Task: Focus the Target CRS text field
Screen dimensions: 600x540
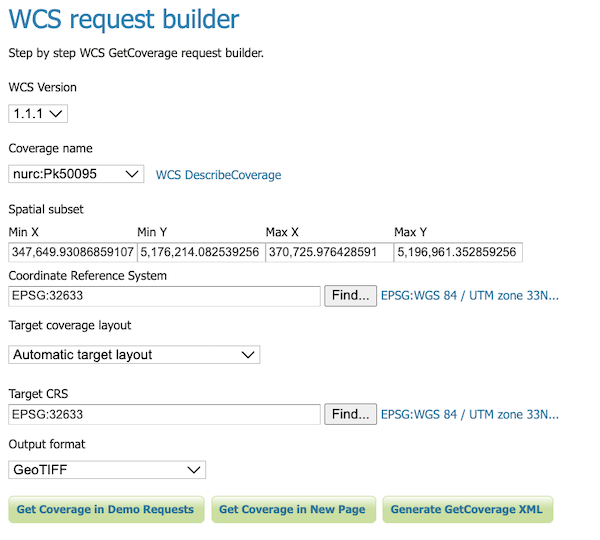Action: click(x=164, y=414)
